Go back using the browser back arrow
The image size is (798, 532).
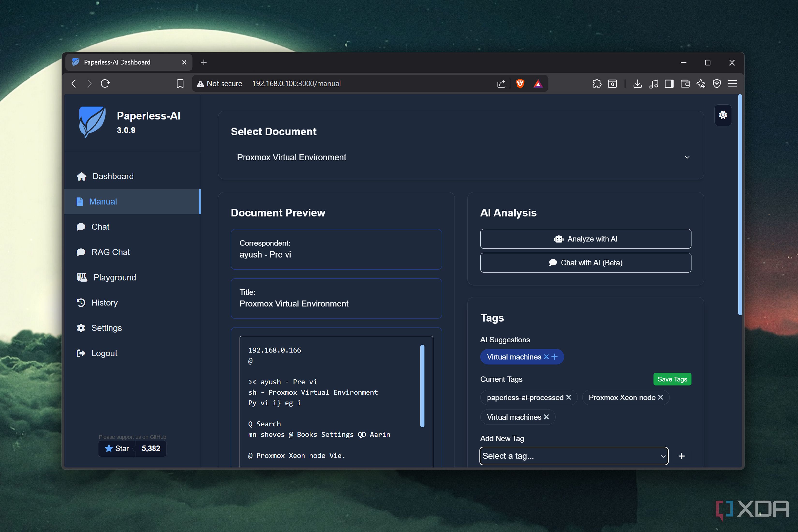click(74, 83)
